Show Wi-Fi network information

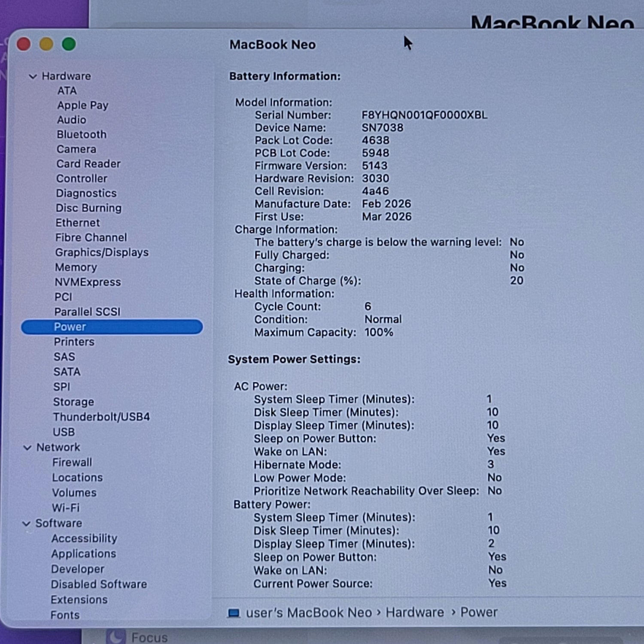click(x=66, y=508)
